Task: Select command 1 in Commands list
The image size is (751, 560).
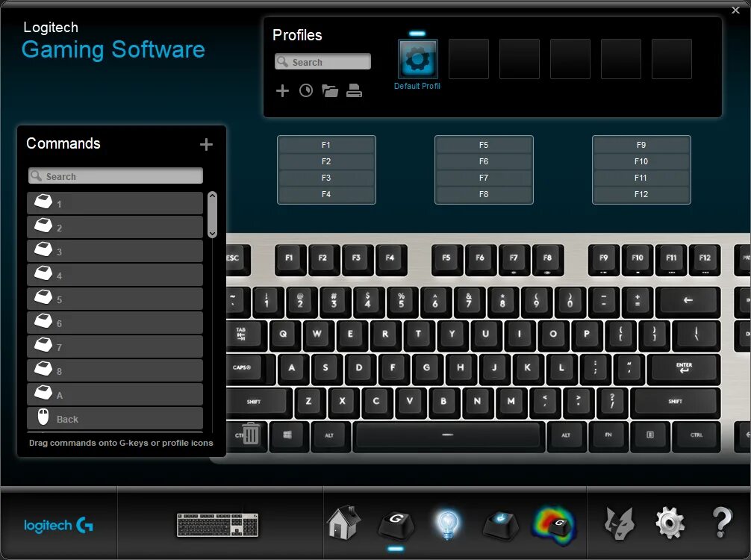Action: [115, 203]
